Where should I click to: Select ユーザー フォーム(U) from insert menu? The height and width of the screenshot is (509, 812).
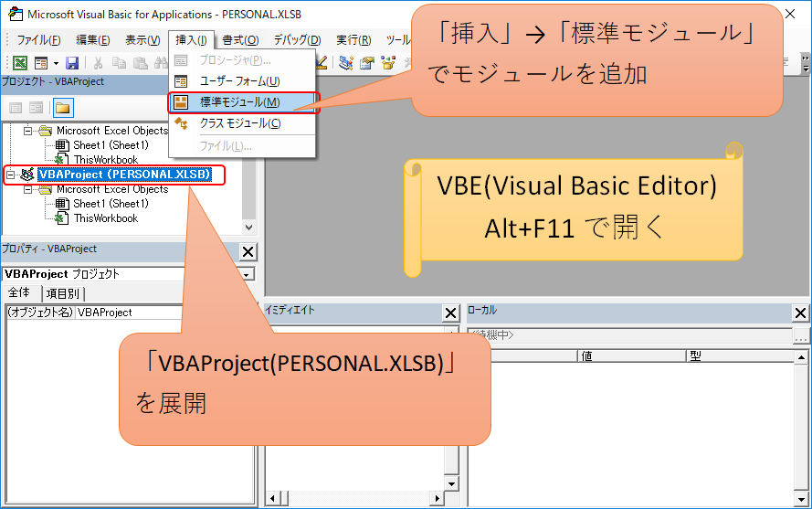[x=242, y=81]
